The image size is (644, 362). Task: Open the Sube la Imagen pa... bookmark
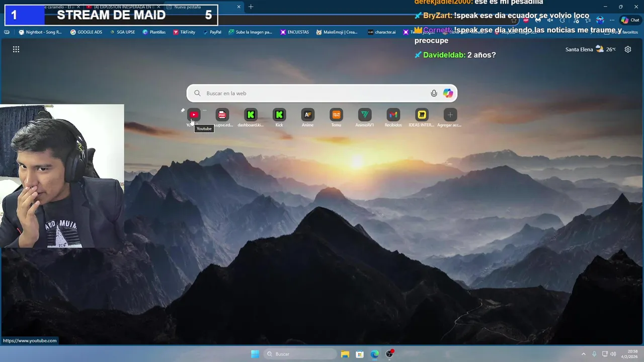pyautogui.click(x=251, y=32)
